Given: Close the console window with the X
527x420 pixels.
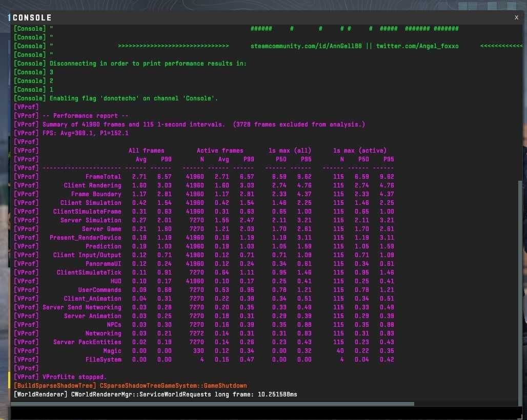Looking at the screenshot, I should coord(516,17).
